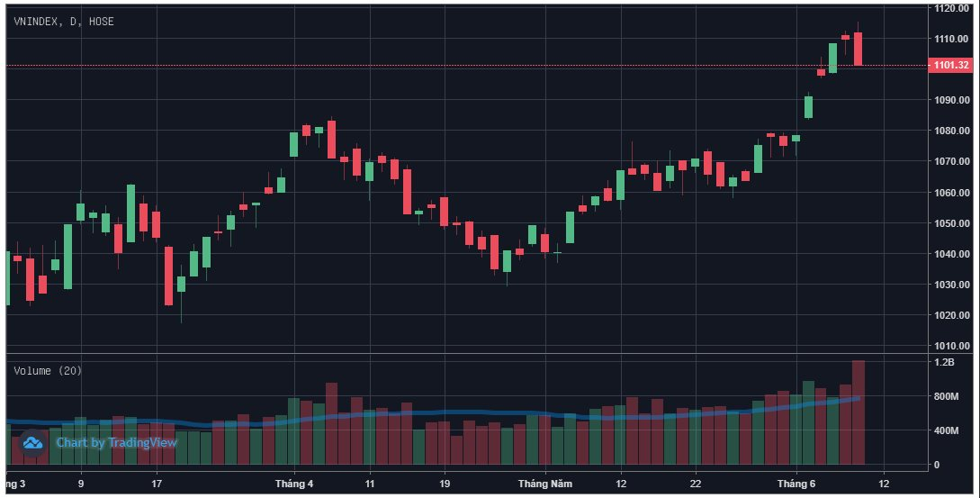Click the 1010.00 price axis label

951,345
